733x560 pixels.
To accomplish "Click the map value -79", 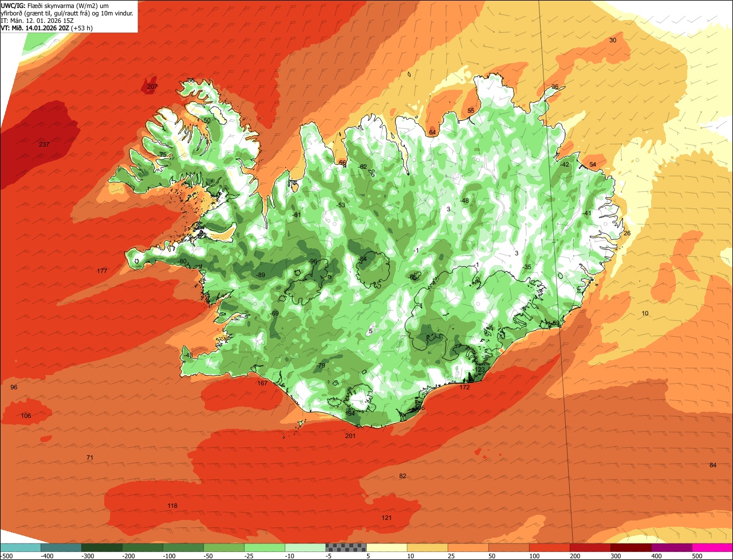I will pos(320,365).
